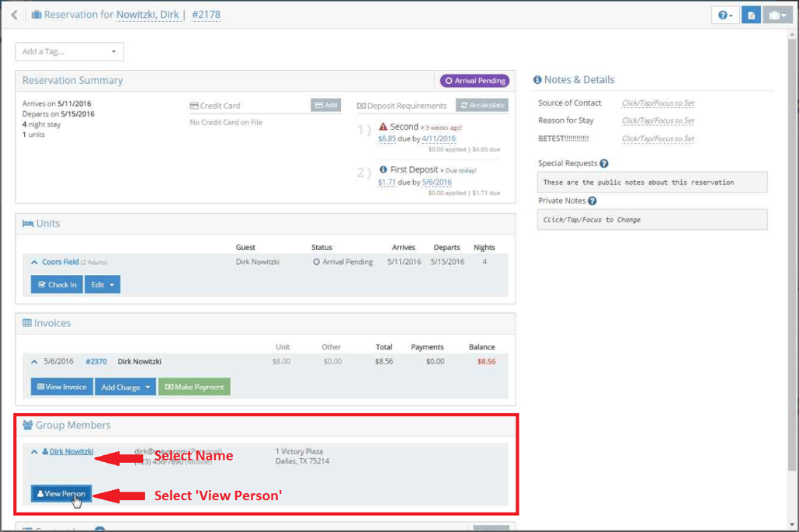Click the green Make Payment button
799x532 pixels.
(x=194, y=387)
